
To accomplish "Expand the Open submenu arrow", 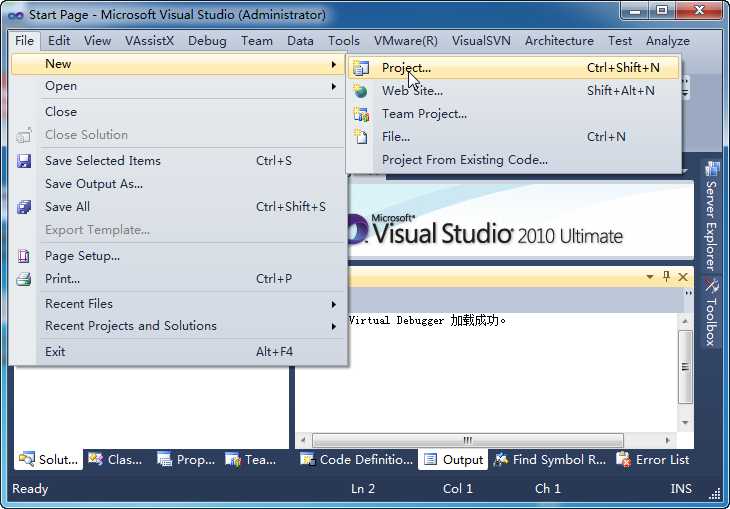I will 334,87.
